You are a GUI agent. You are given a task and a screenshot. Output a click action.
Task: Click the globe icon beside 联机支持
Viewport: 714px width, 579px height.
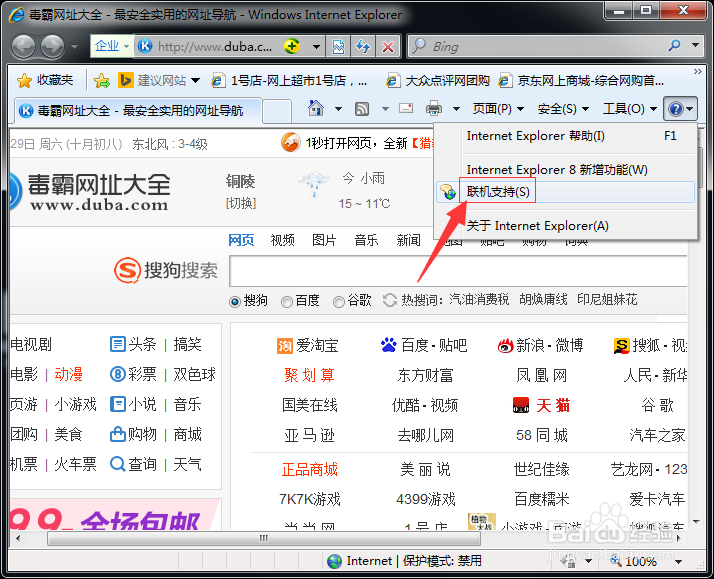point(448,192)
